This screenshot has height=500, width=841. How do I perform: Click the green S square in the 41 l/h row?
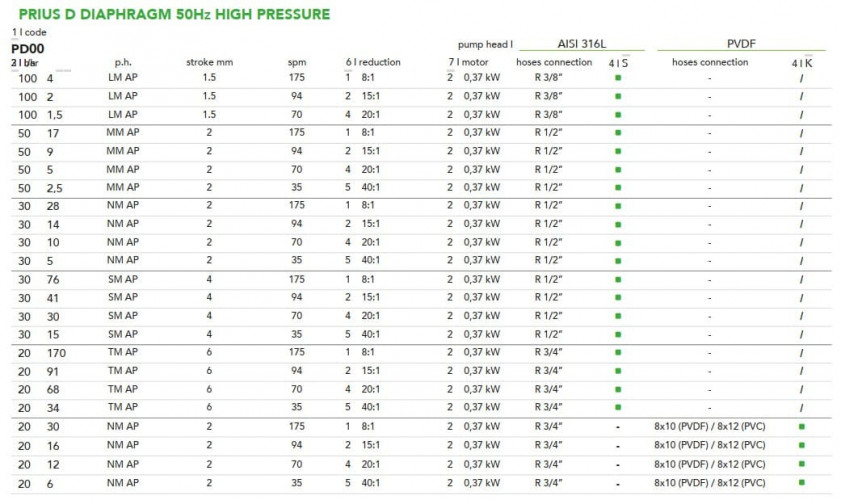pyautogui.click(x=618, y=297)
